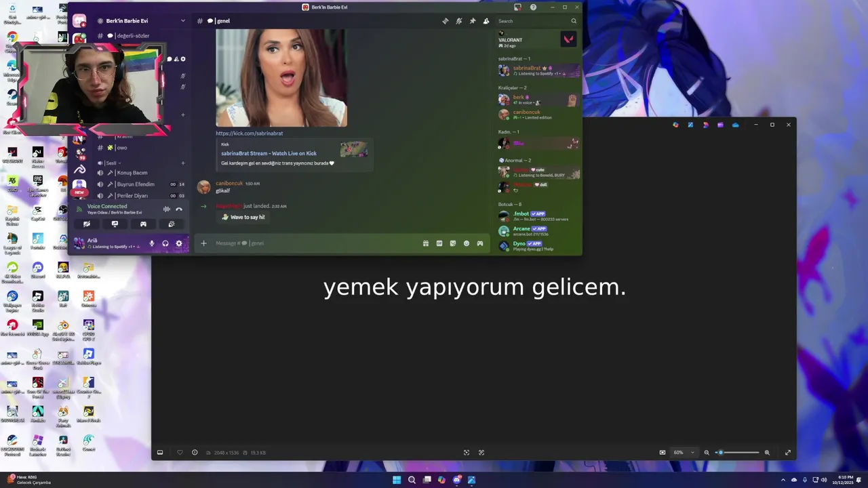Open sabrinaBrat profile in member list
Image resolution: width=868 pixels, height=488 pixels.
(x=539, y=70)
